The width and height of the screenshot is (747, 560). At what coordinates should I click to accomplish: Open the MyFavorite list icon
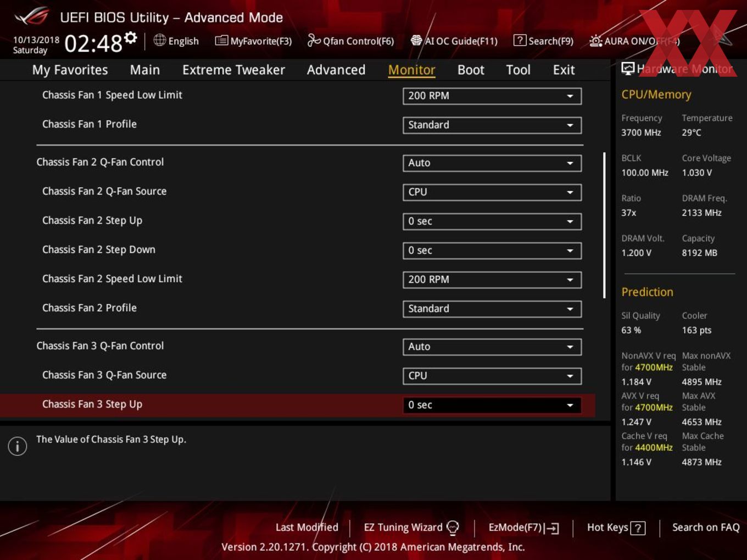[x=221, y=41]
